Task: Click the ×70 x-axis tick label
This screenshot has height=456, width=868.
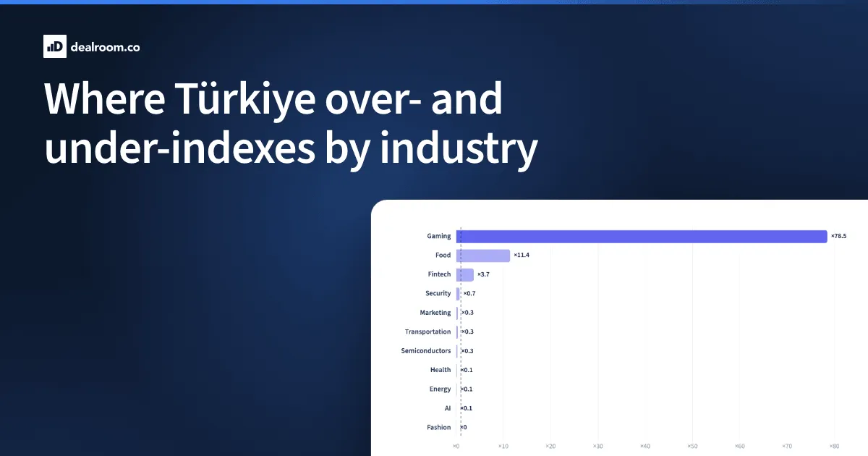Action: 787,446
